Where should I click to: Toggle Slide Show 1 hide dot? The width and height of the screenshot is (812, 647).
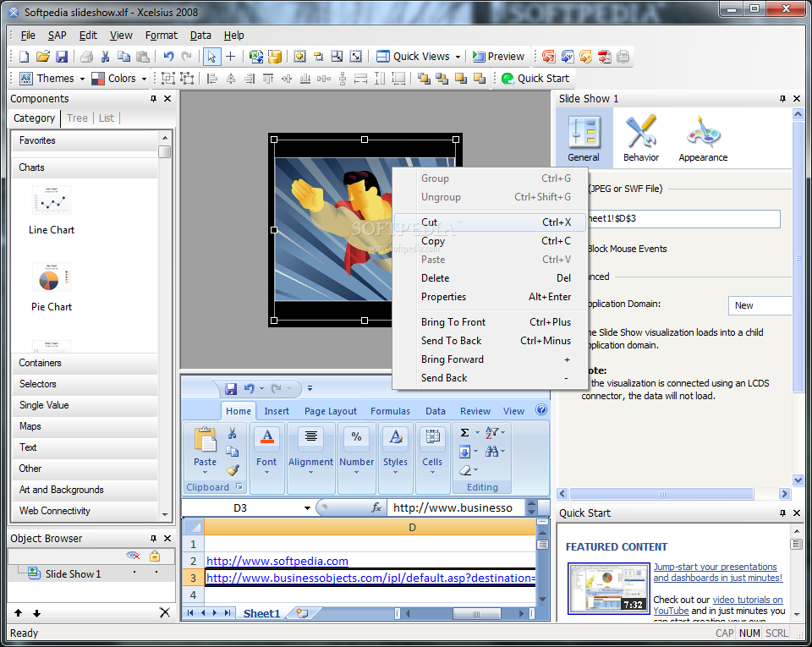(x=134, y=573)
